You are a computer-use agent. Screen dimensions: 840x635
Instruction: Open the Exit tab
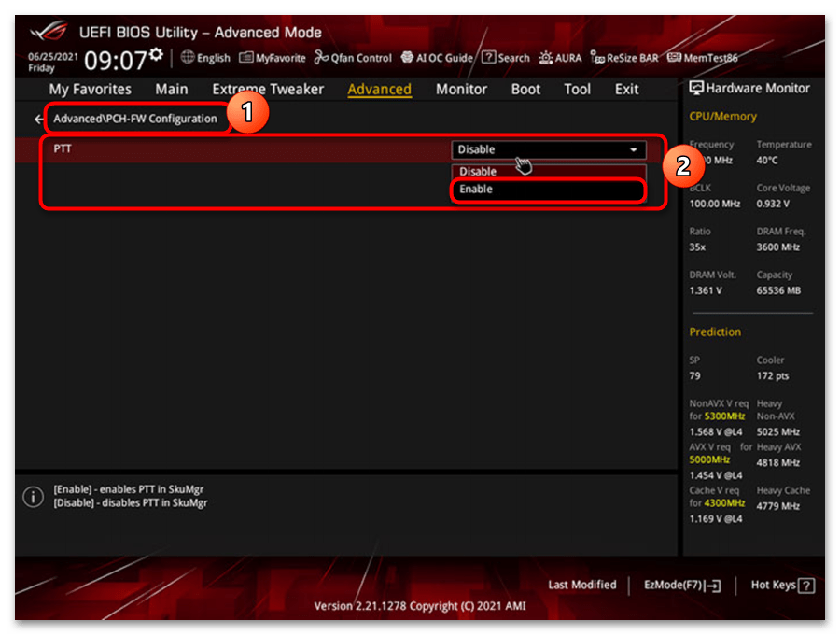626,89
